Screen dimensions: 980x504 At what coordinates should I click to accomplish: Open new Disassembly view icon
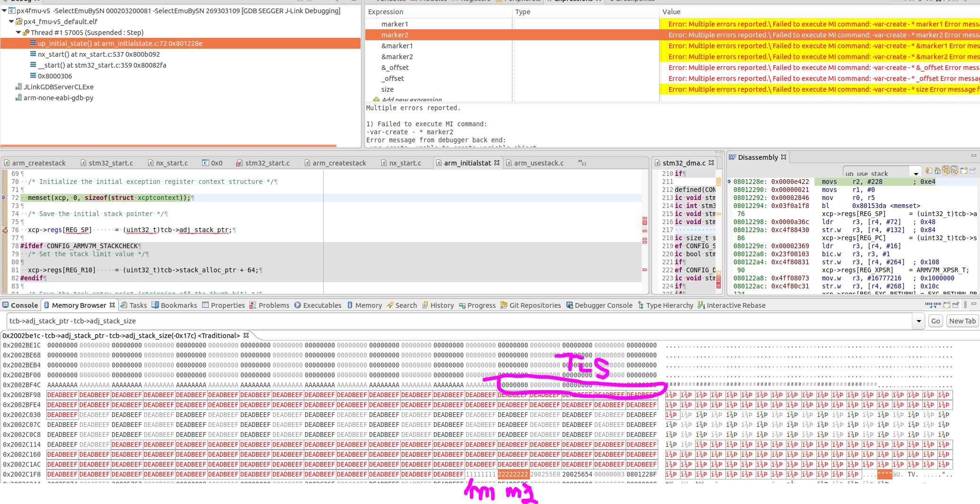[x=964, y=171]
